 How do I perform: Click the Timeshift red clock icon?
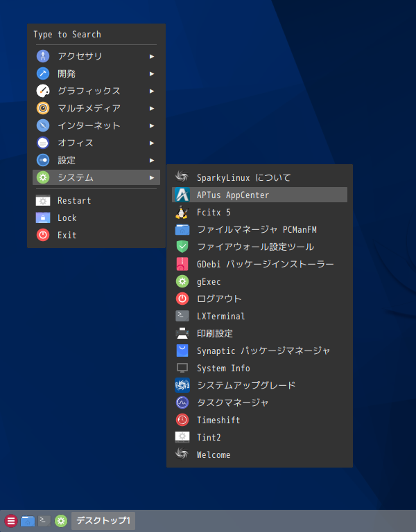pyautogui.click(x=182, y=420)
